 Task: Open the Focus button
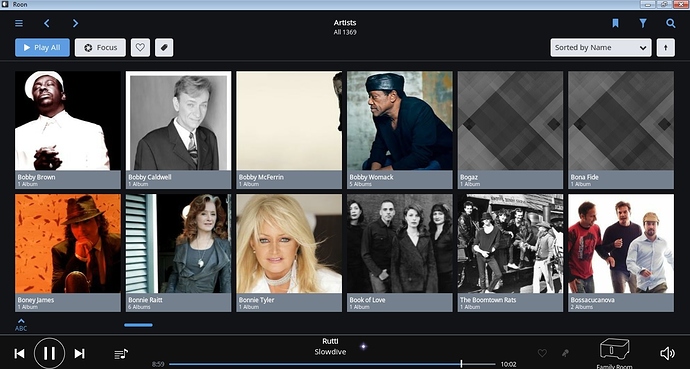pyautogui.click(x=100, y=47)
